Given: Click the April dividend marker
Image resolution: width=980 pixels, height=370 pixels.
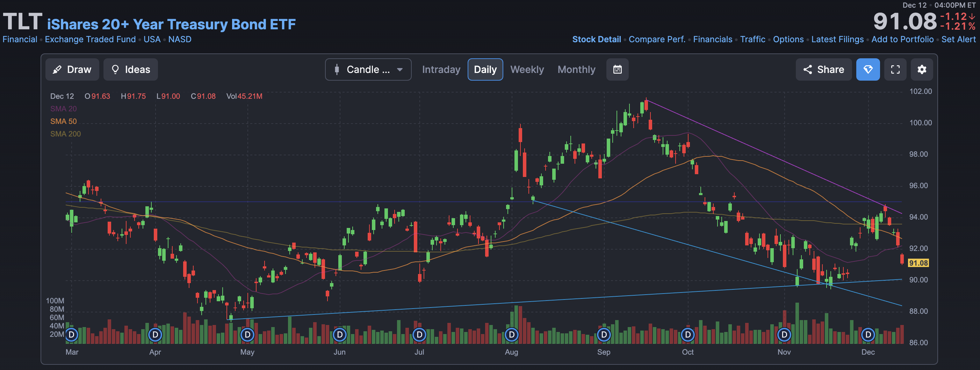Looking at the screenshot, I should click(155, 335).
